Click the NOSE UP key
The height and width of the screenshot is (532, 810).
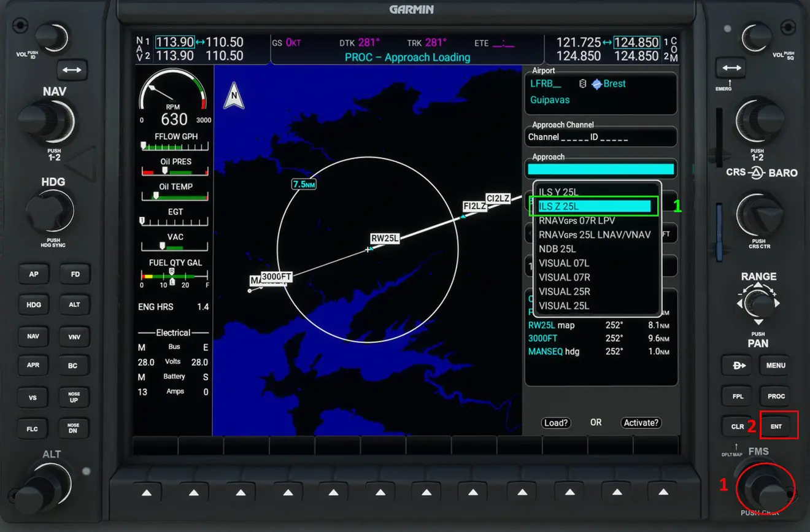pyautogui.click(x=74, y=397)
